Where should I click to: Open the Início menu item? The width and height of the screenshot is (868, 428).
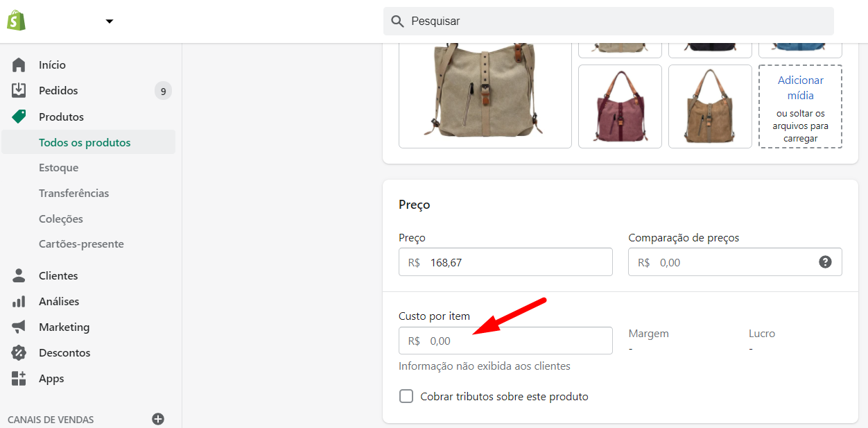pyautogui.click(x=53, y=65)
